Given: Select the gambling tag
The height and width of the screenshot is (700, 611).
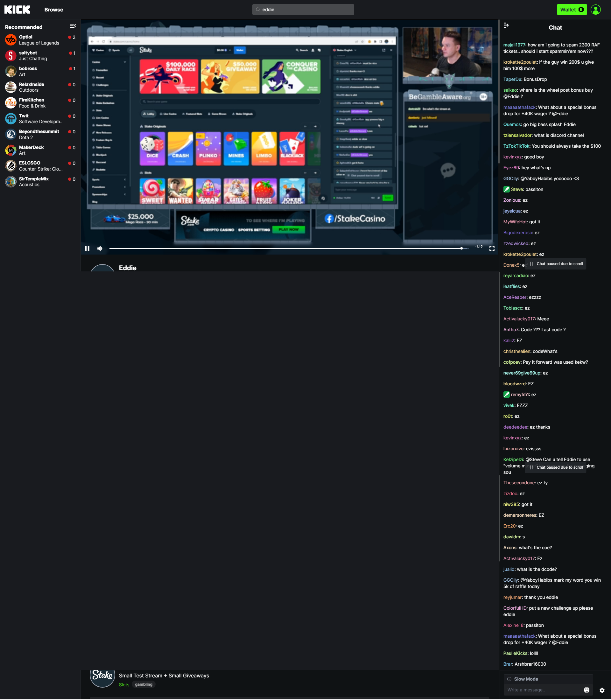Looking at the screenshot, I should (144, 684).
